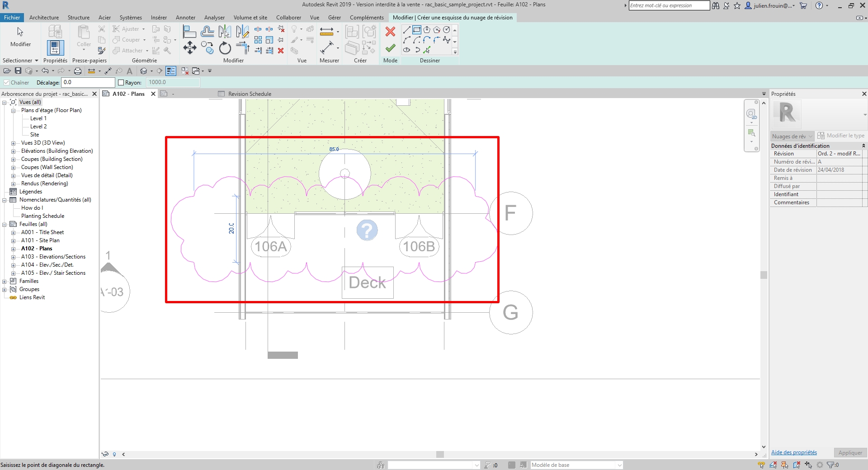Expand the Familles tree node
The height and width of the screenshot is (470, 868).
click(x=5, y=281)
